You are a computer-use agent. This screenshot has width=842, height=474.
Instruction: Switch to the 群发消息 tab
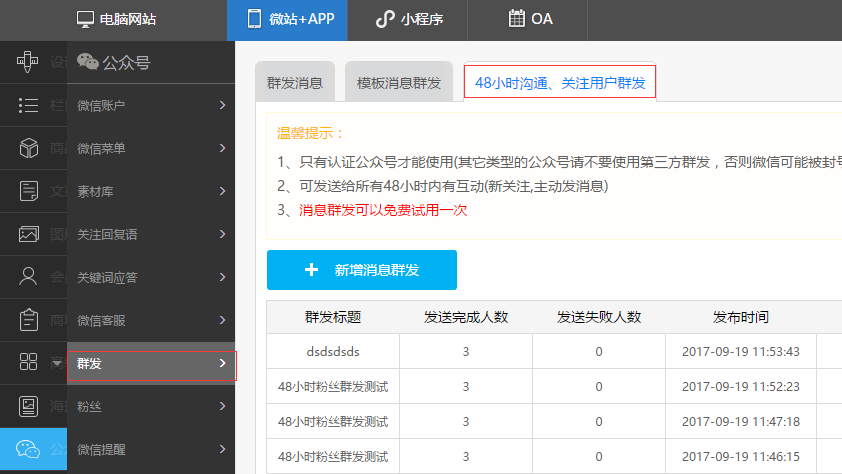295,83
